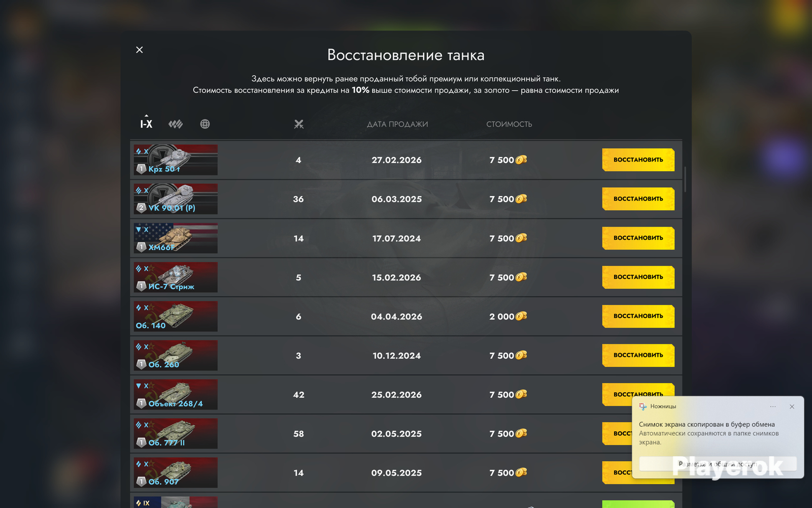Click gold coin icon in Kpz 50 t row
812x508 pixels.
(x=521, y=160)
